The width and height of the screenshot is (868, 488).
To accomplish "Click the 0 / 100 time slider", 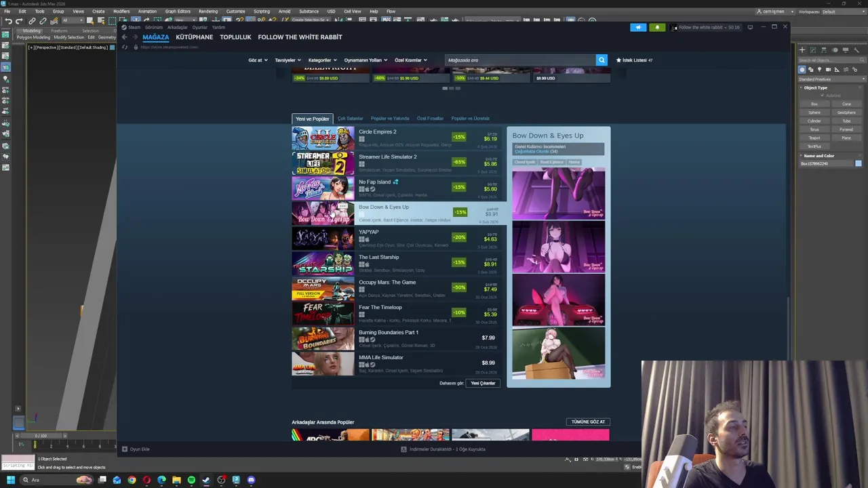I will point(41,436).
